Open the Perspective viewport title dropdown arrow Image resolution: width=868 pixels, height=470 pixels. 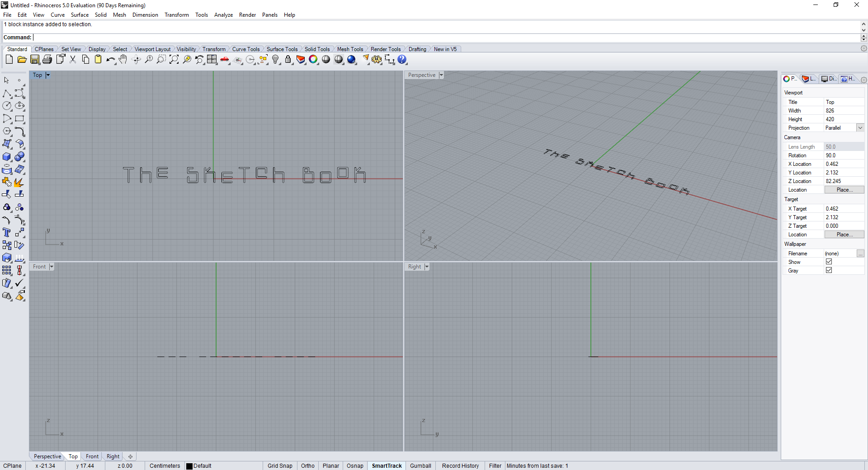coord(441,75)
